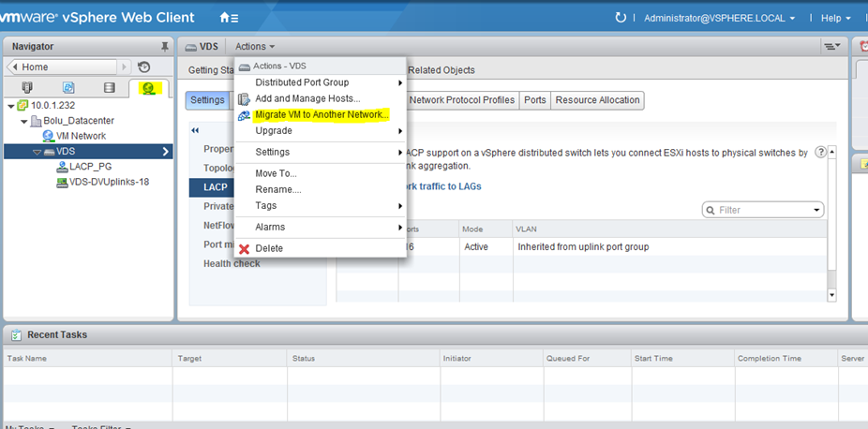The width and height of the screenshot is (868, 429).
Task: Switch to Network Protocol Profiles tab
Action: tap(462, 100)
